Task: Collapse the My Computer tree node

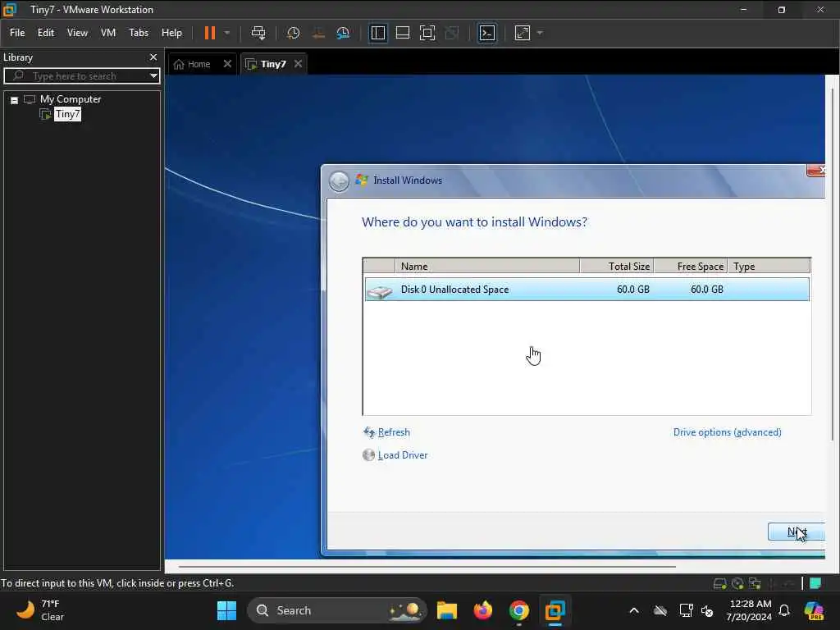Action: 15,99
